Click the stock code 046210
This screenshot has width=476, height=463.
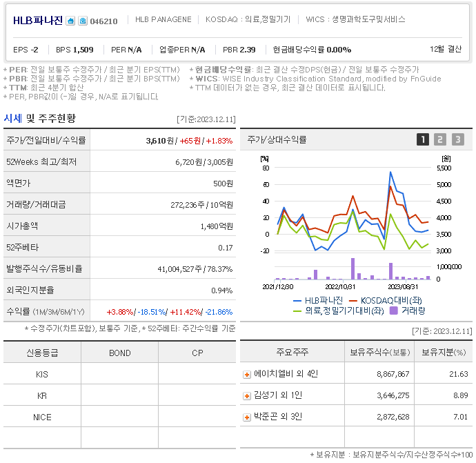pos(103,21)
